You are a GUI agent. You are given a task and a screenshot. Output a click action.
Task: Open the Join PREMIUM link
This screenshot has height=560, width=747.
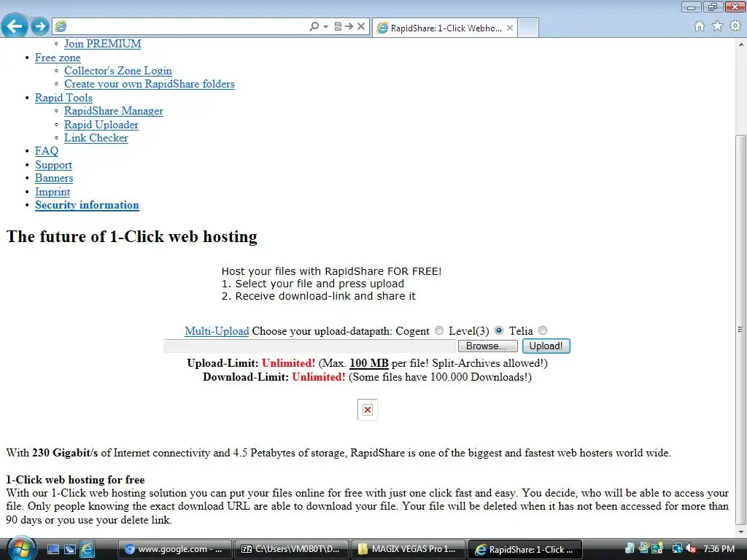[102, 44]
